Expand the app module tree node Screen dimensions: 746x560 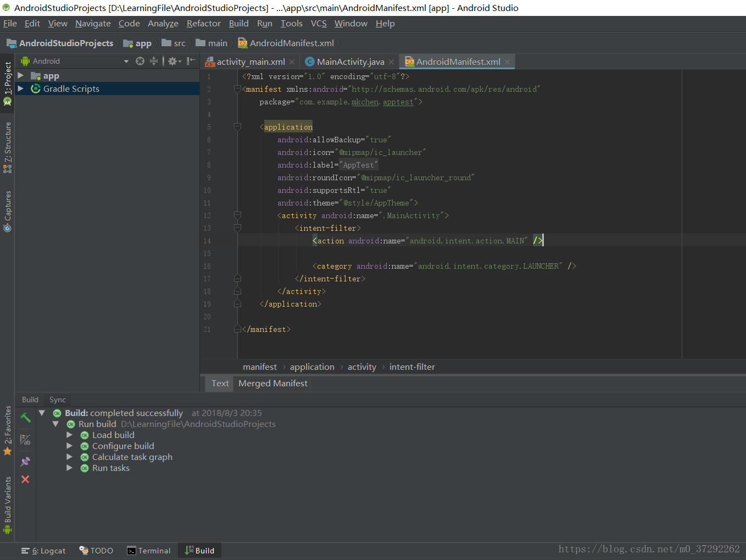[21, 75]
